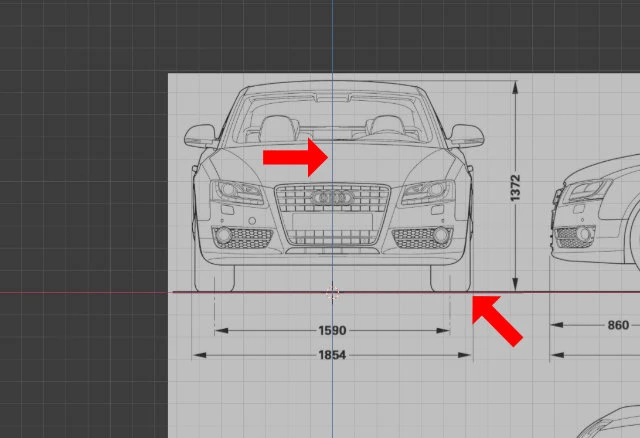Screen dimensions: 640x438
Task: Click the 860 dimension label
Action: [x=618, y=325]
